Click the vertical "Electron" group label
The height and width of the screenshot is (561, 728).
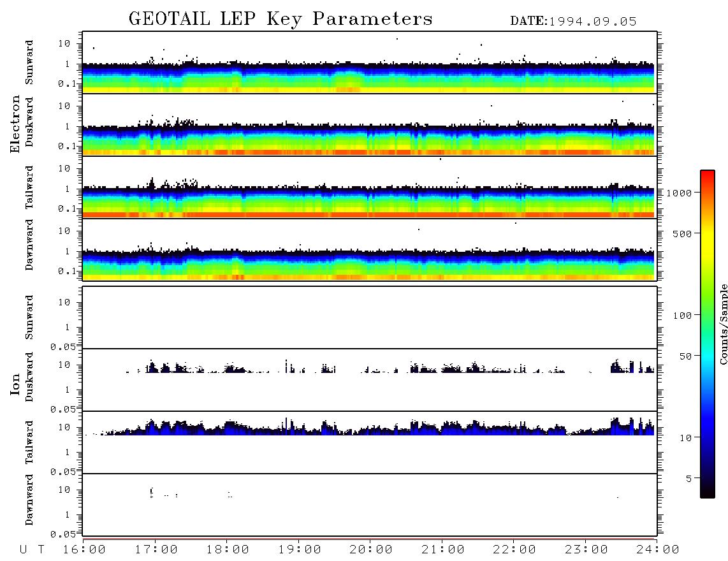[x=15, y=124]
